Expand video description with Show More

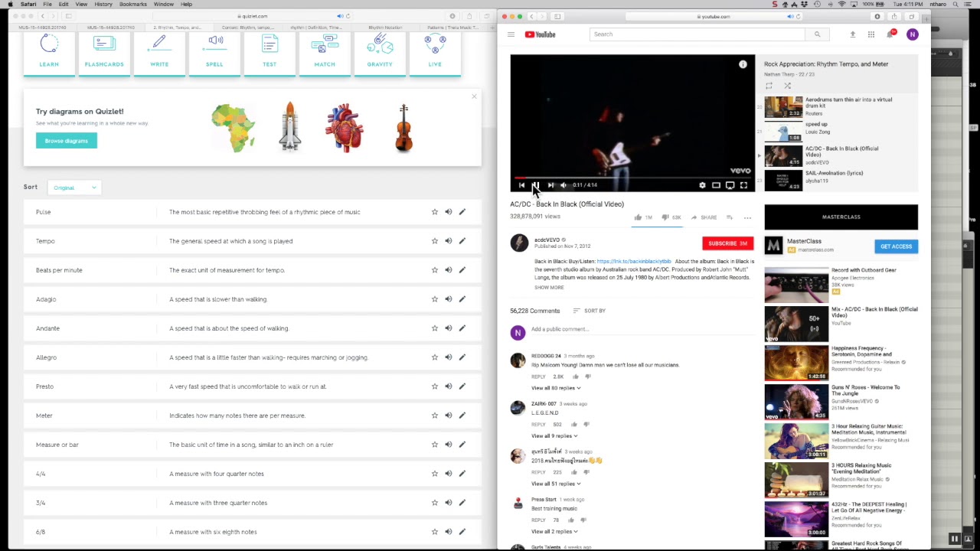(549, 288)
